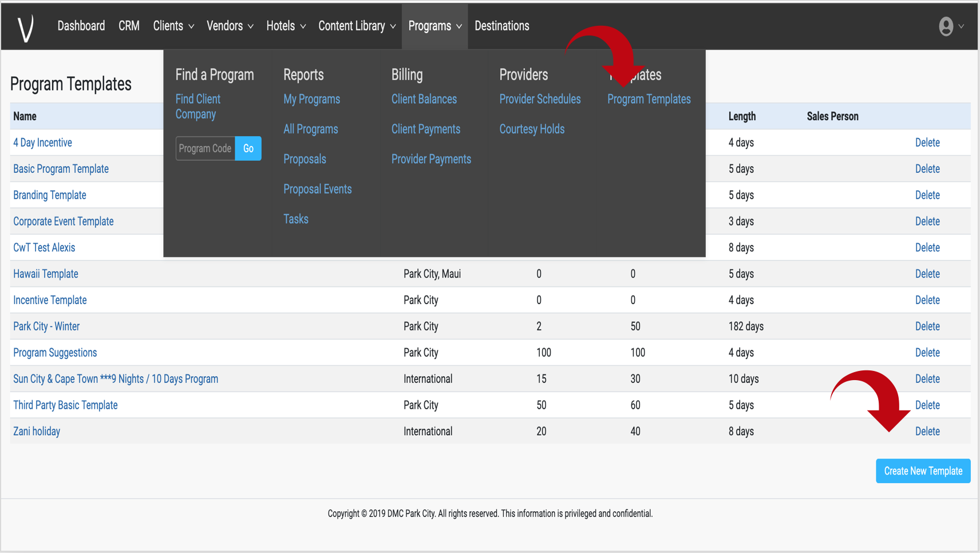Open Provider Schedules under Providers

point(540,99)
